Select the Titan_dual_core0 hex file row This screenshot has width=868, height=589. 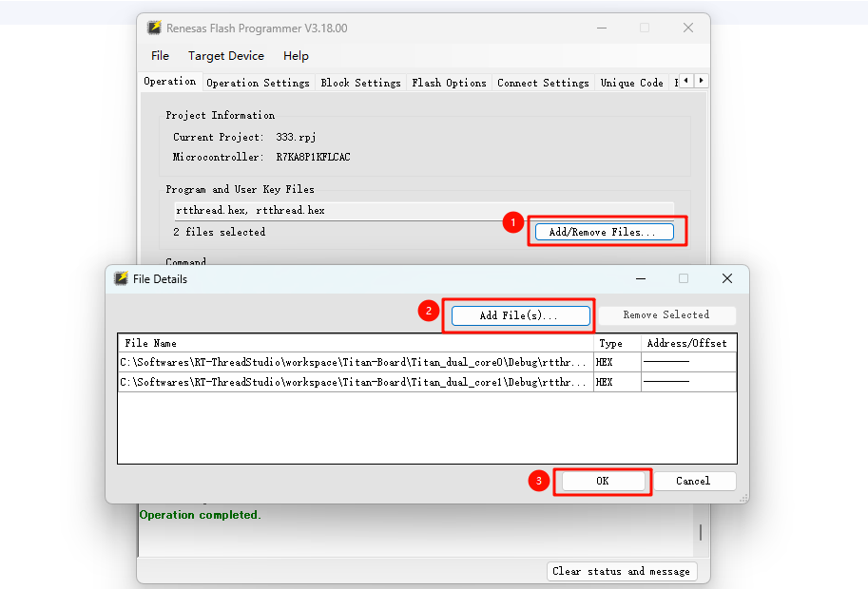point(354,362)
